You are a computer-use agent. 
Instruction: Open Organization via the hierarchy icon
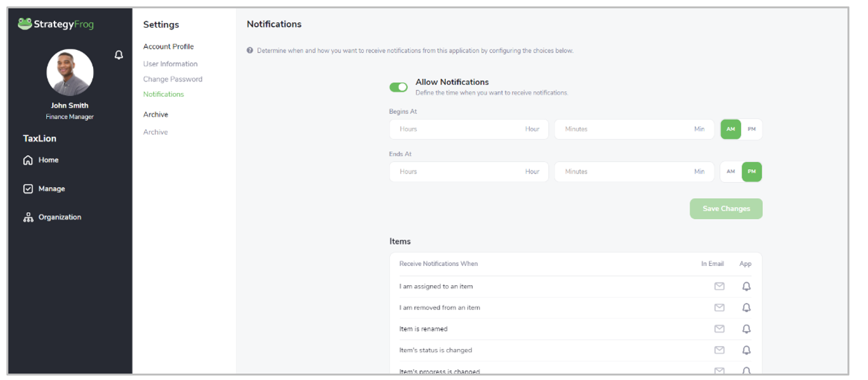[x=28, y=217]
